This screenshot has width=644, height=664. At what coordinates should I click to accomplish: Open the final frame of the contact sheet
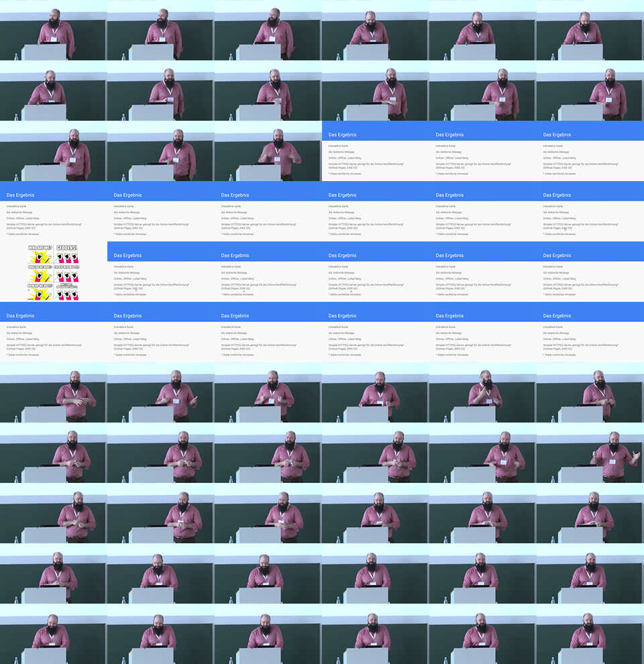point(590,634)
